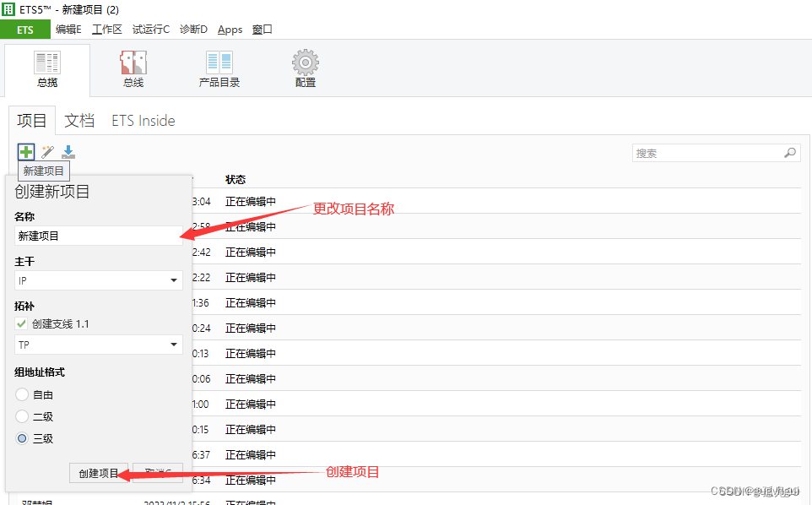Switch to the 文档 tab
Image resolution: width=812 pixels, height=505 pixels.
[x=79, y=121]
